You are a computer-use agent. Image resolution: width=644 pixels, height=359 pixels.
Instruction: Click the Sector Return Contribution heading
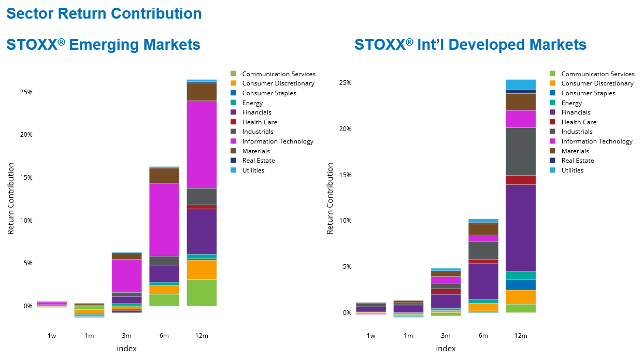(x=104, y=13)
